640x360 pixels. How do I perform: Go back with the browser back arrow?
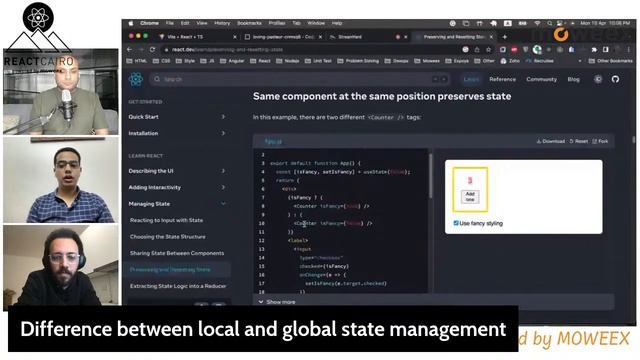pos(130,49)
